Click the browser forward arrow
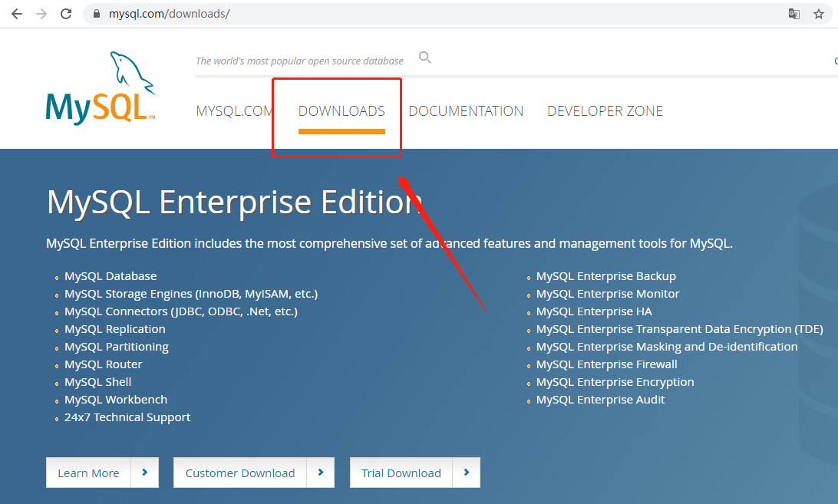The width and height of the screenshot is (838, 504). click(x=41, y=14)
